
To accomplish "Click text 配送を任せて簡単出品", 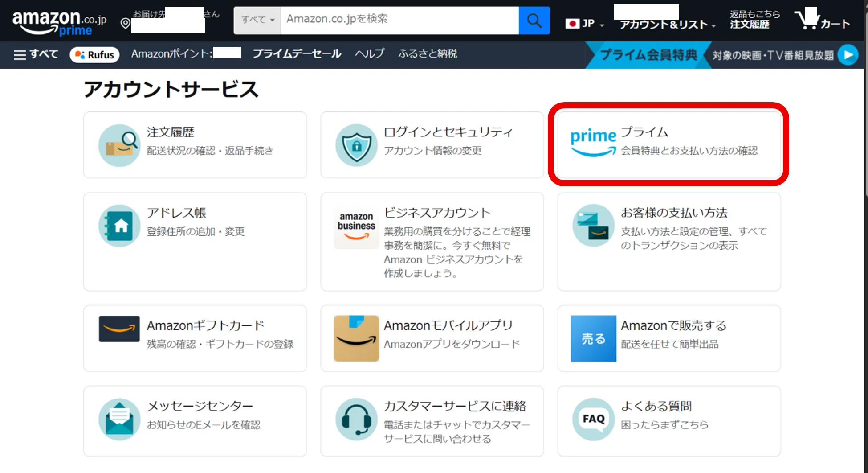I will click(670, 344).
